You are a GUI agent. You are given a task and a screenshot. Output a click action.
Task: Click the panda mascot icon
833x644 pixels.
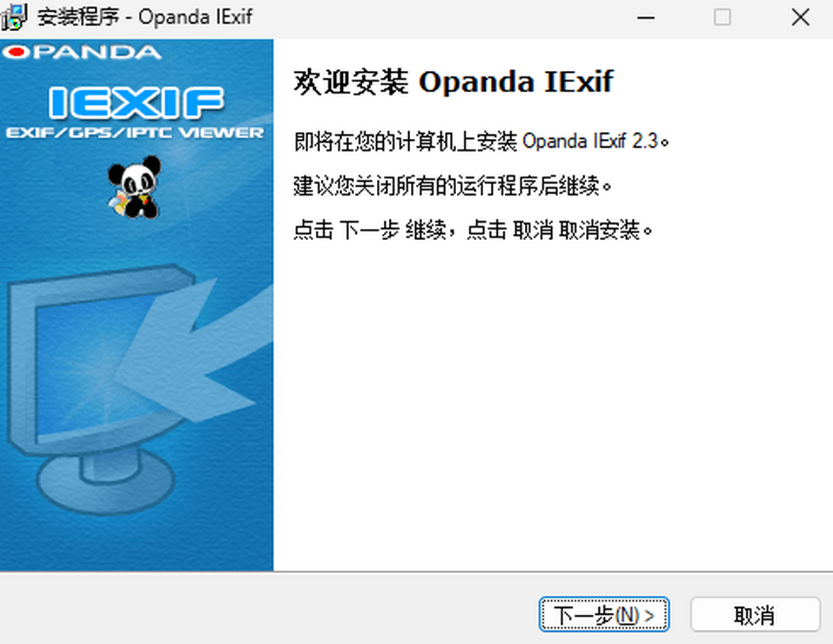click(x=135, y=187)
